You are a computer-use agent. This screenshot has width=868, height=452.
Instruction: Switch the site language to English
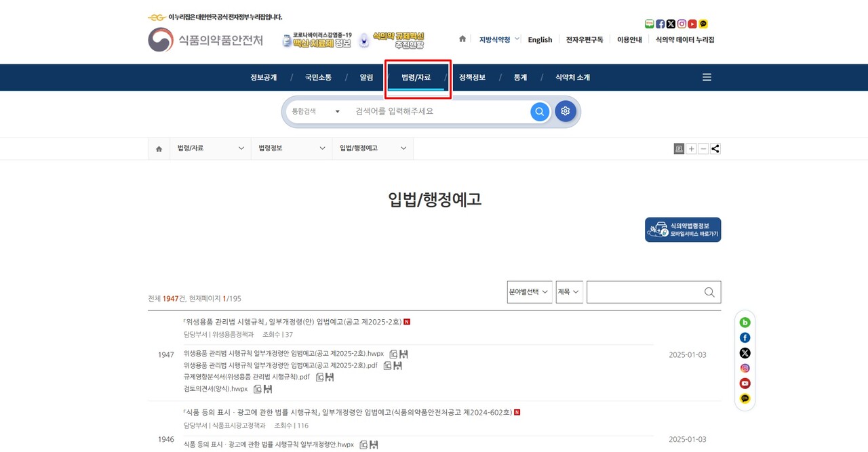(x=540, y=39)
